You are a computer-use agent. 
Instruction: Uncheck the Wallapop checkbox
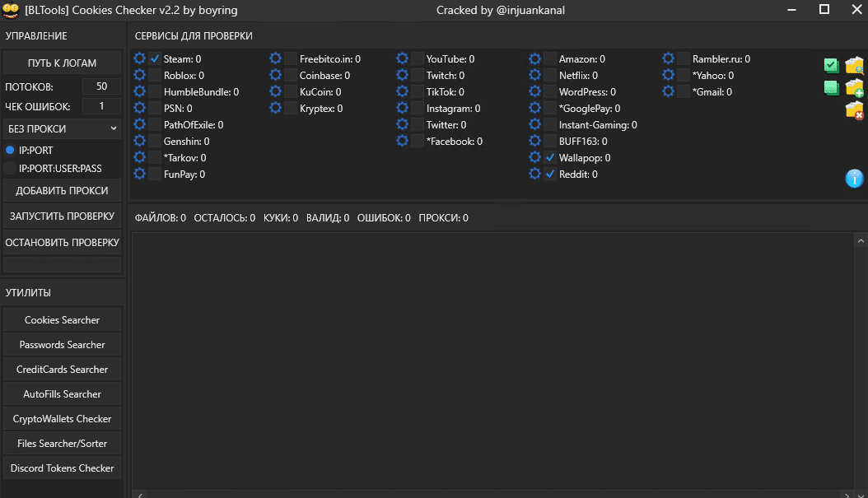tap(549, 158)
